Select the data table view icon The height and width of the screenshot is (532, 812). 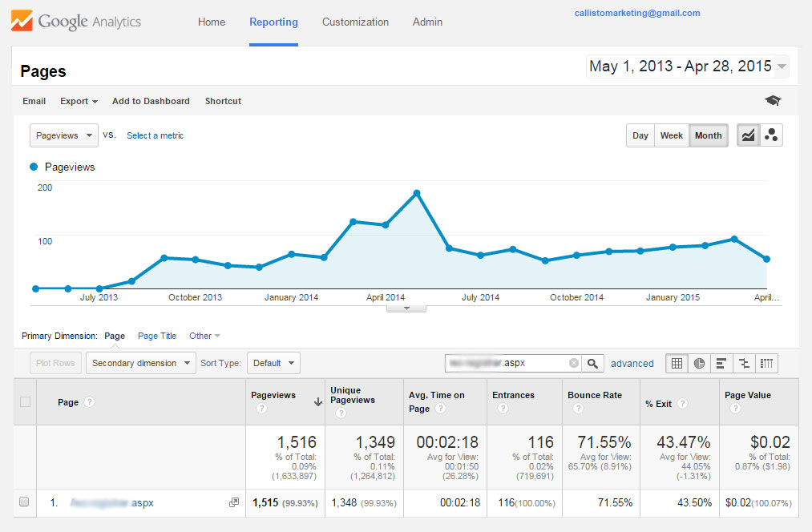[x=677, y=363]
